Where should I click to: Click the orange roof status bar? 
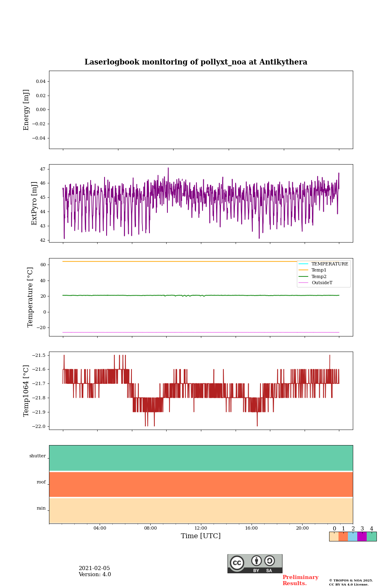(x=201, y=484)
